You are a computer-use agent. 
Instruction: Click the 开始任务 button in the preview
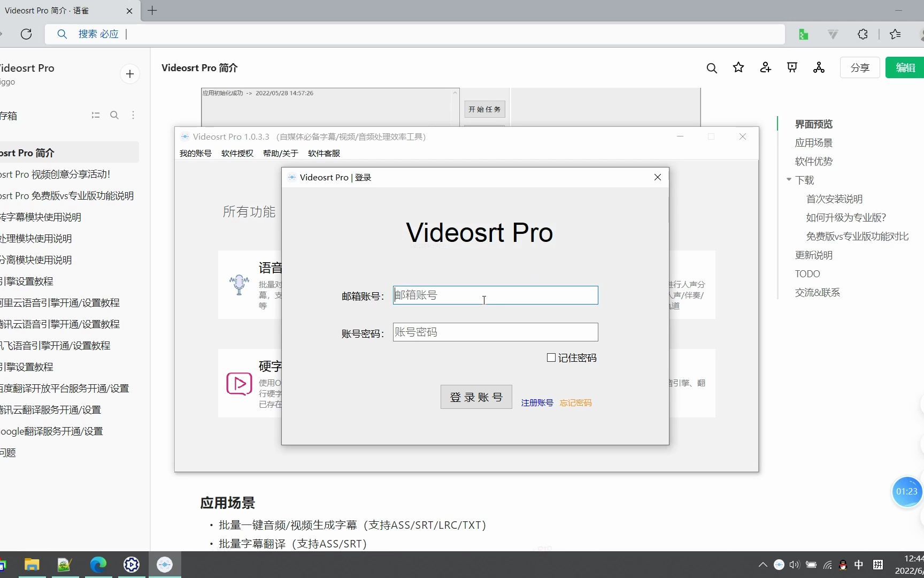(x=484, y=109)
